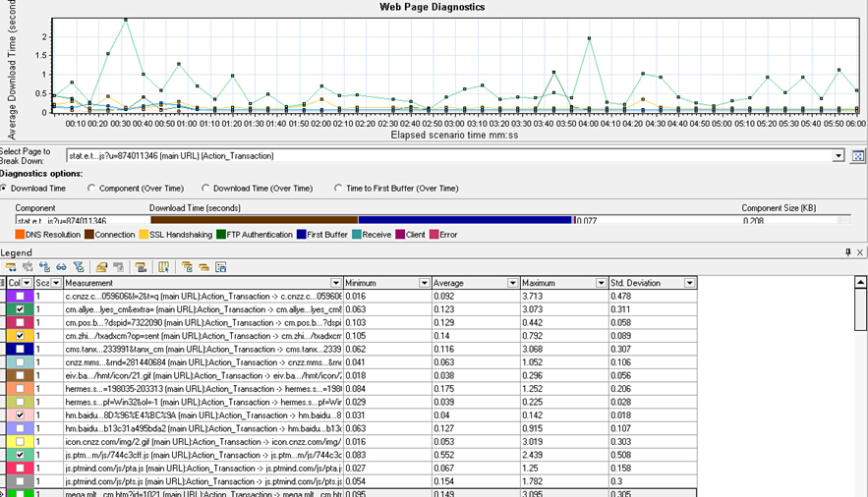Open the Std. Deviation column filter dropdown
Screen dimensions: 868x497
pyautogui.click(x=690, y=283)
